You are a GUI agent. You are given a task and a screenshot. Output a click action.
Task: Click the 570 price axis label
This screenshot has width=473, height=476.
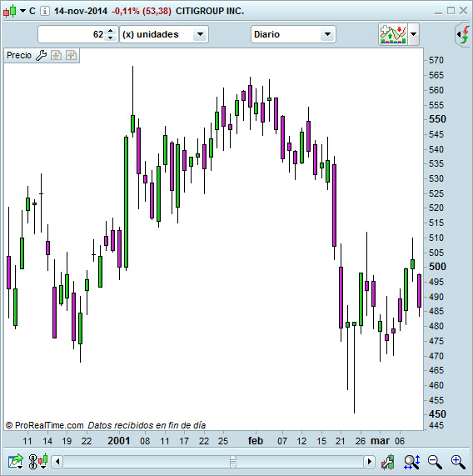tap(436, 60)
